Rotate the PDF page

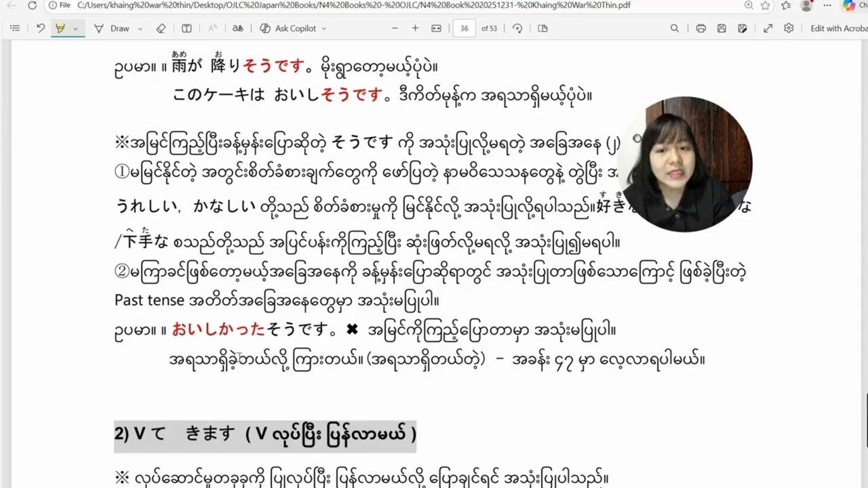tap(517, 28)
